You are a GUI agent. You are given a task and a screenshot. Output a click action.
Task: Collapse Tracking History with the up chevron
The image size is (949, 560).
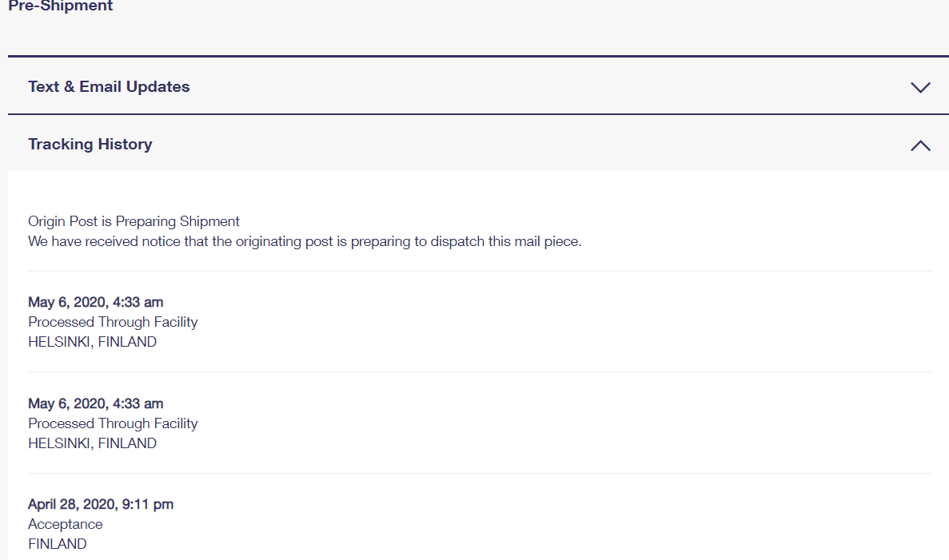[920, 145]
